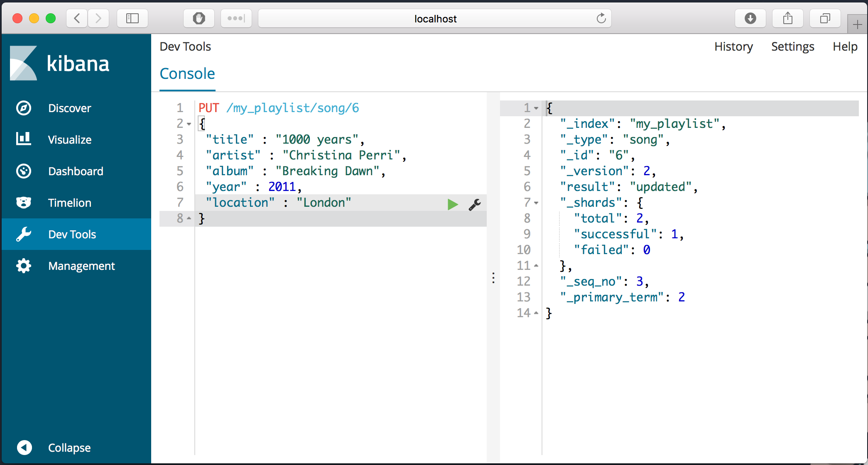
Task: Open the Dashboard section
Action: (x=76, y=171)
